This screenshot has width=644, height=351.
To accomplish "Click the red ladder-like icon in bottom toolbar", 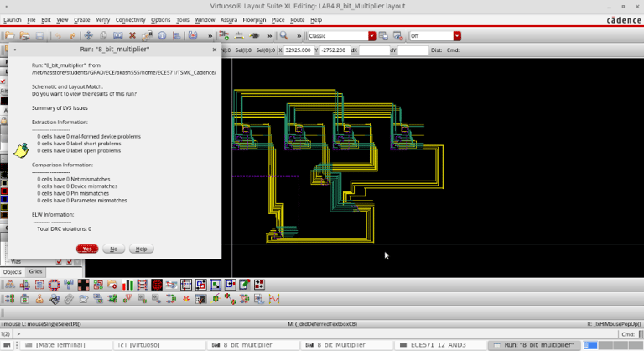I will [142, 285].
